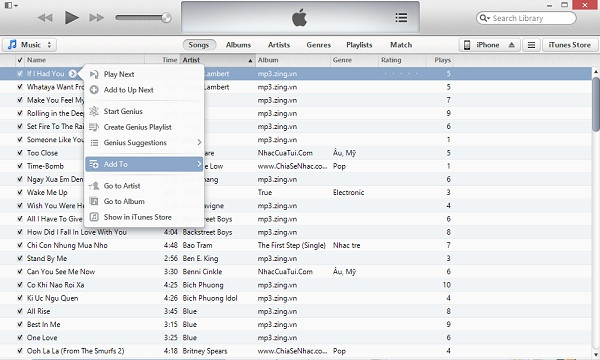
Task: Uncheck the All Rise song
Action: [20, 311]
